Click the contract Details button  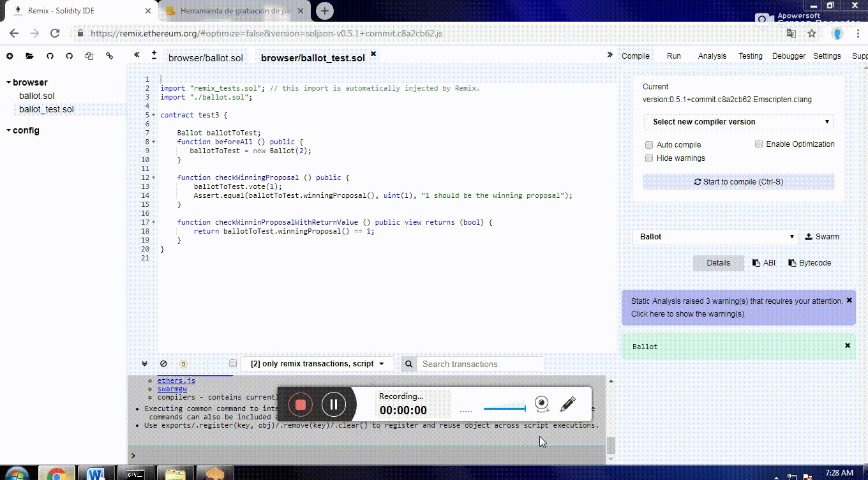point(719,263)
